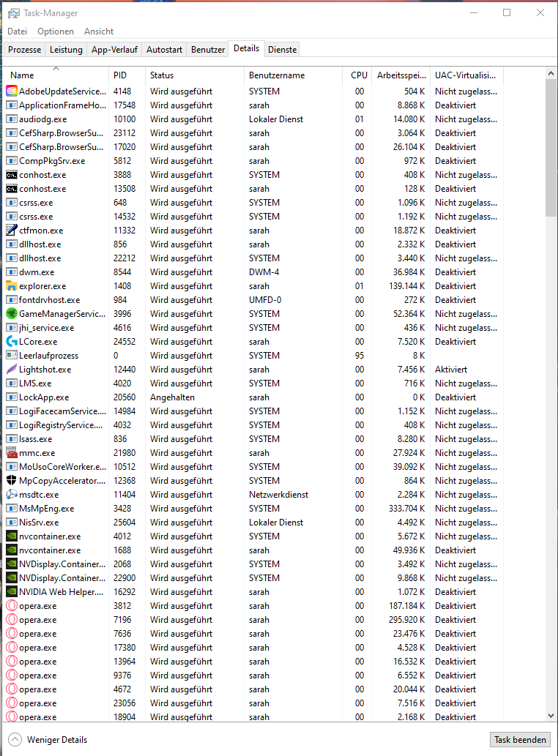Select the LockApp.exe process name
This screenshot has width=558, height=756.
44,397
